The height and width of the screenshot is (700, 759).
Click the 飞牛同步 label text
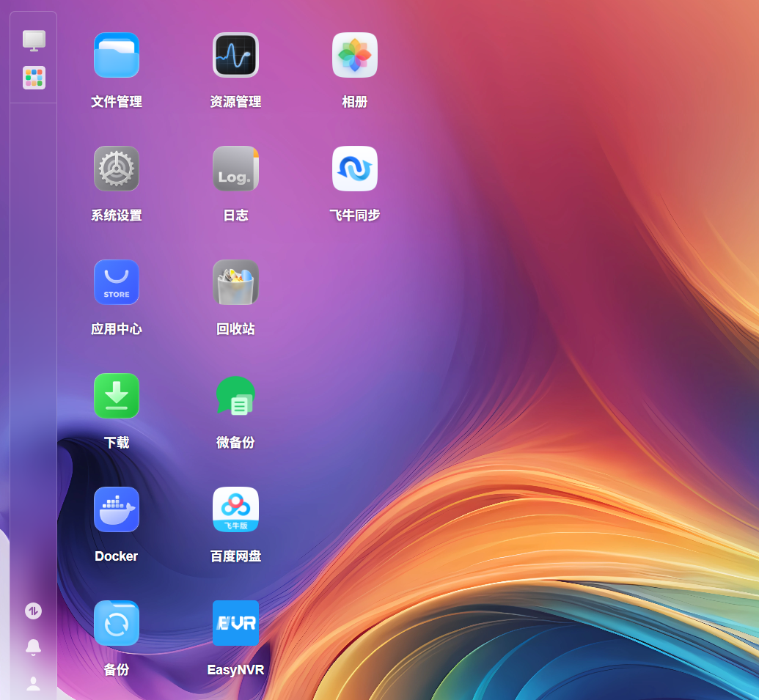[x=354, y=215]
